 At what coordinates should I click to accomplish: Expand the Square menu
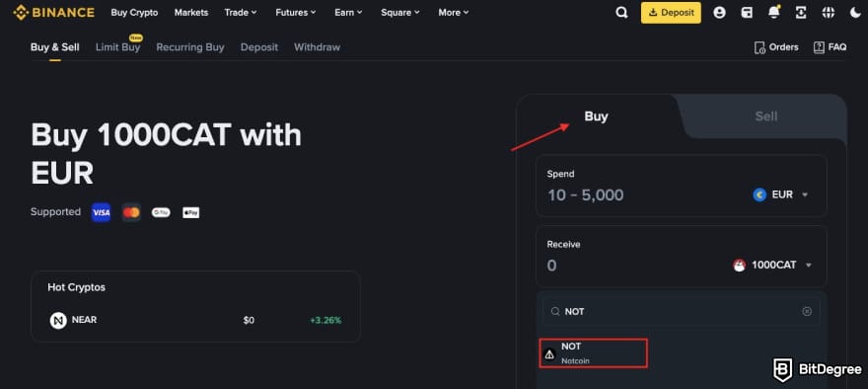(x=400, y=12)
